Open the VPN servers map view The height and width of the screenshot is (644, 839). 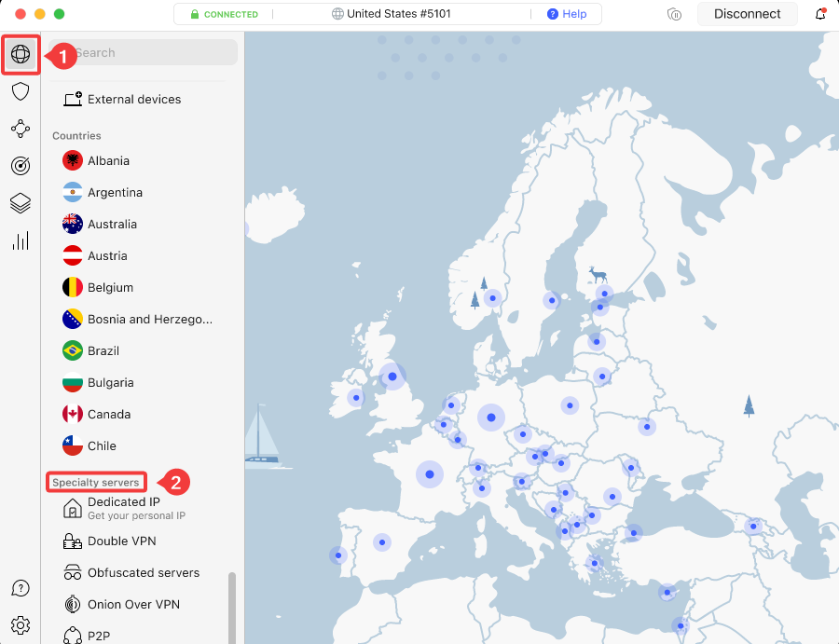21,54
